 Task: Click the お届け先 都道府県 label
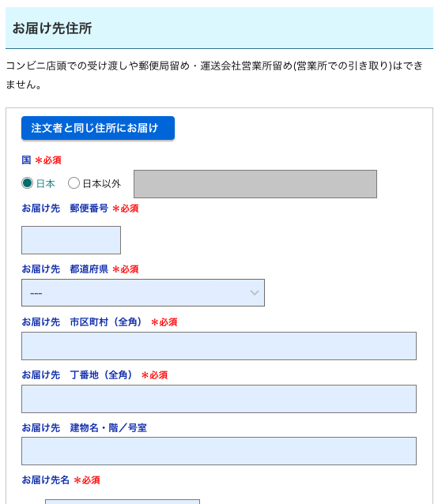65,269
